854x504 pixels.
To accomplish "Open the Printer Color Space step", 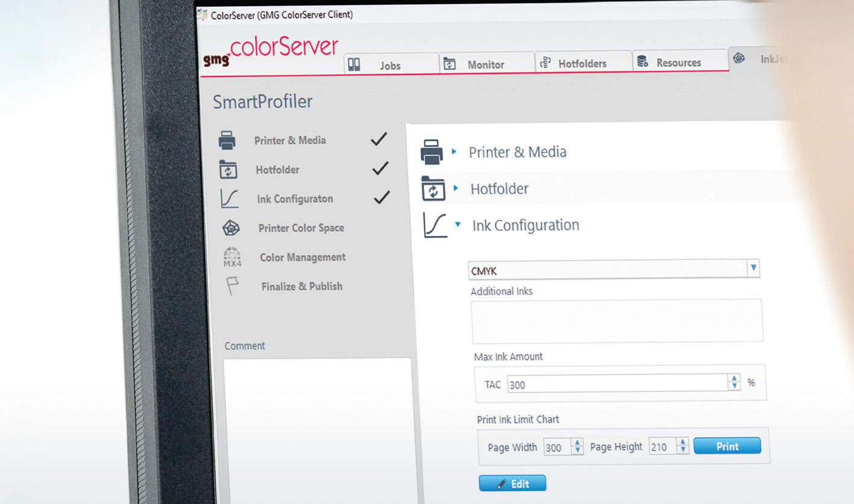I will pyautogui.click(x=301, y=228).
